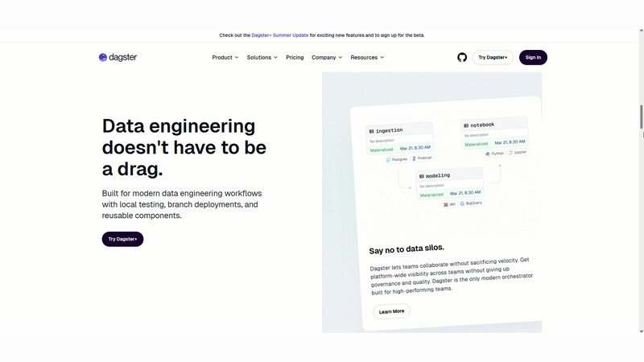This screenshot has width=644, height=362.
Task: Click the modeling asset table icon
Action: (421, 176)
